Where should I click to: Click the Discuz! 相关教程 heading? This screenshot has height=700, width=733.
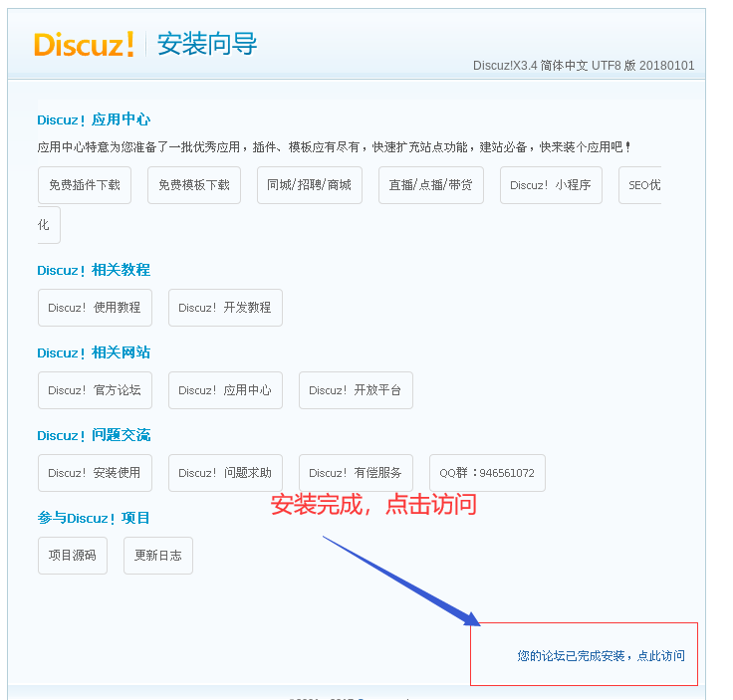[94, 270]
